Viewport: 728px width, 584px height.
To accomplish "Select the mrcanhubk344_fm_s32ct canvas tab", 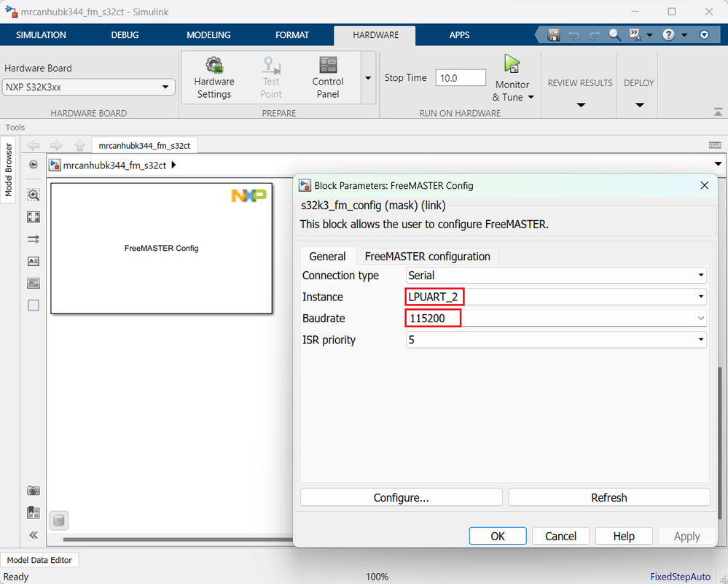I will pos(144,145).
